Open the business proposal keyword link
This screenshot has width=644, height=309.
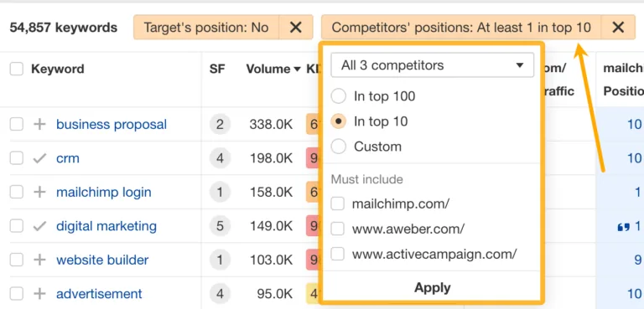click(x=112, y=124)
